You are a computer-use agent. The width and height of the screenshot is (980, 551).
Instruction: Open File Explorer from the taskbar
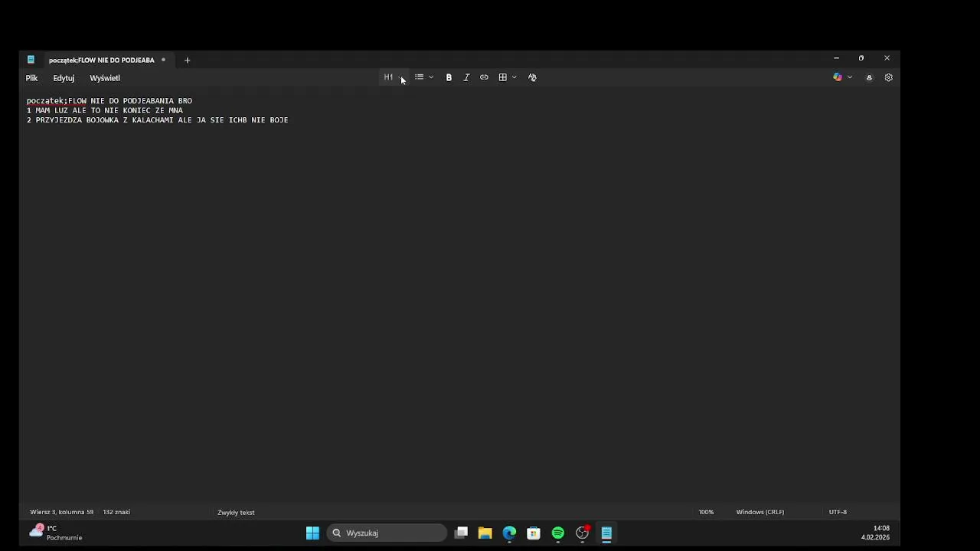[x=485, y=533]
